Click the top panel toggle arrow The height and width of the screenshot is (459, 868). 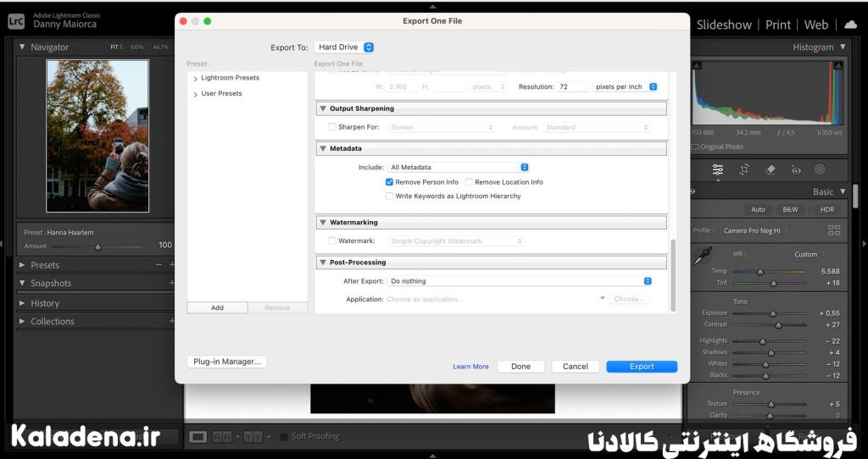(433, 7)
